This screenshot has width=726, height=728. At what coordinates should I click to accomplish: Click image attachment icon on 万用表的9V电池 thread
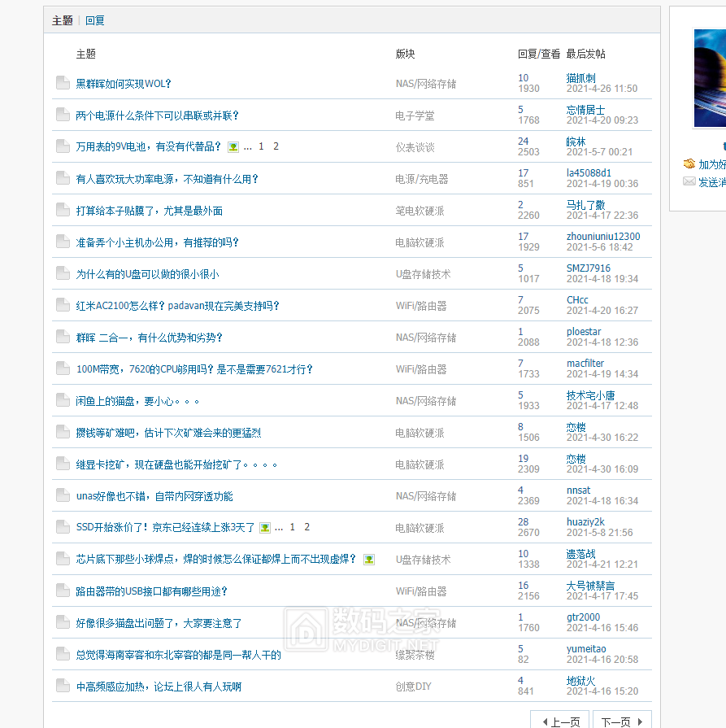233,147
